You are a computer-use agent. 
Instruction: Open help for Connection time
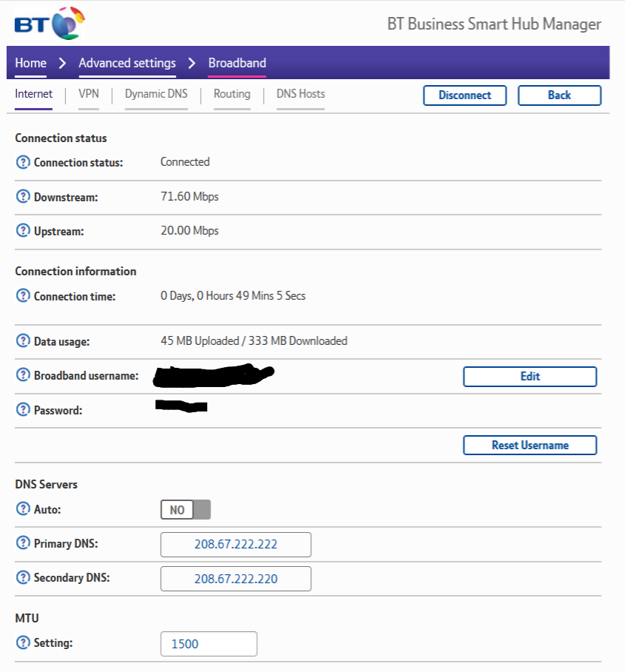22,295
